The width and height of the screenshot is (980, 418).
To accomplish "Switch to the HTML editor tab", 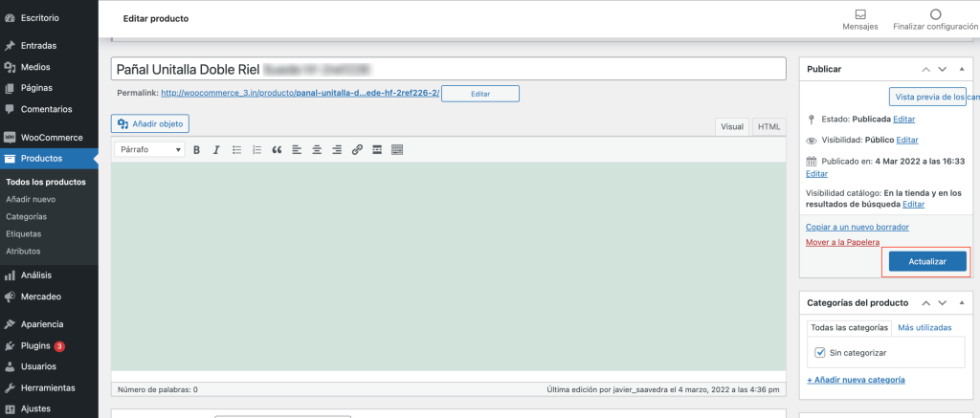I will (x=768, y=127).
